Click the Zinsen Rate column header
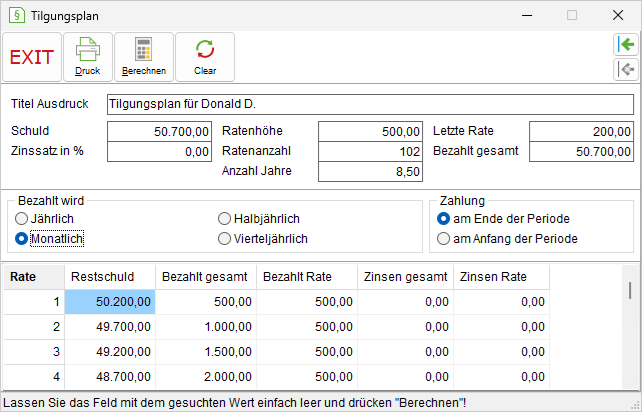This screenshot has width=642, height=414. coord(501,277)
